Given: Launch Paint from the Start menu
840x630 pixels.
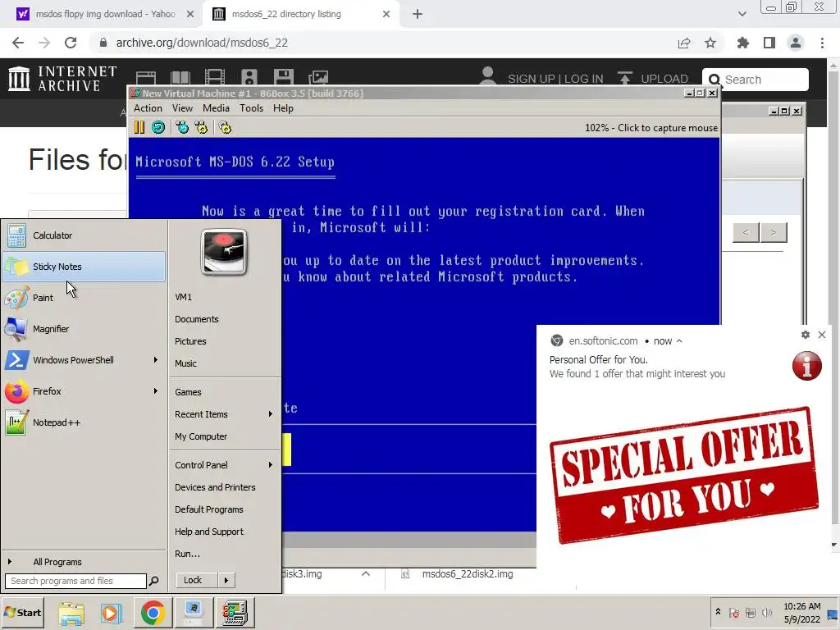Looking at the screenshot, I should 84,297.
